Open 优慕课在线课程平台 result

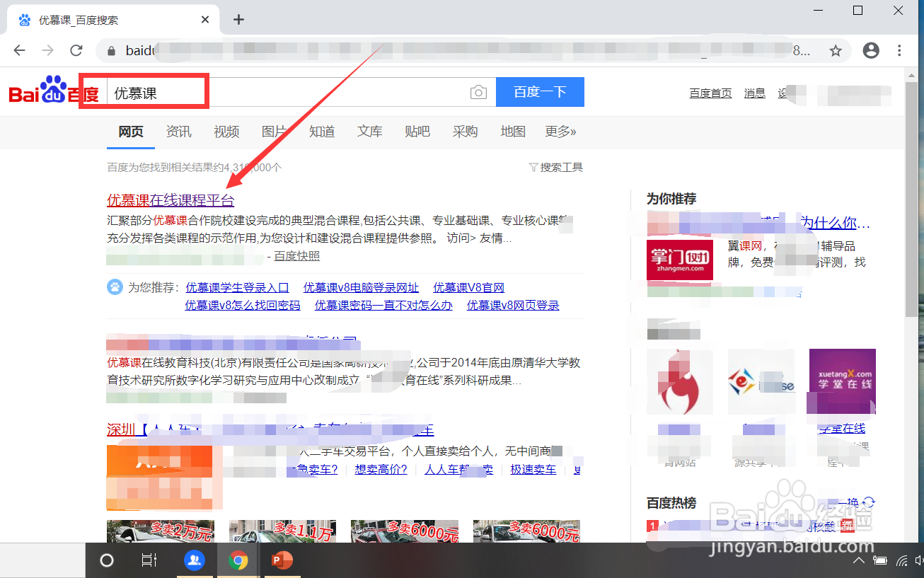click(x=171, y=200)
